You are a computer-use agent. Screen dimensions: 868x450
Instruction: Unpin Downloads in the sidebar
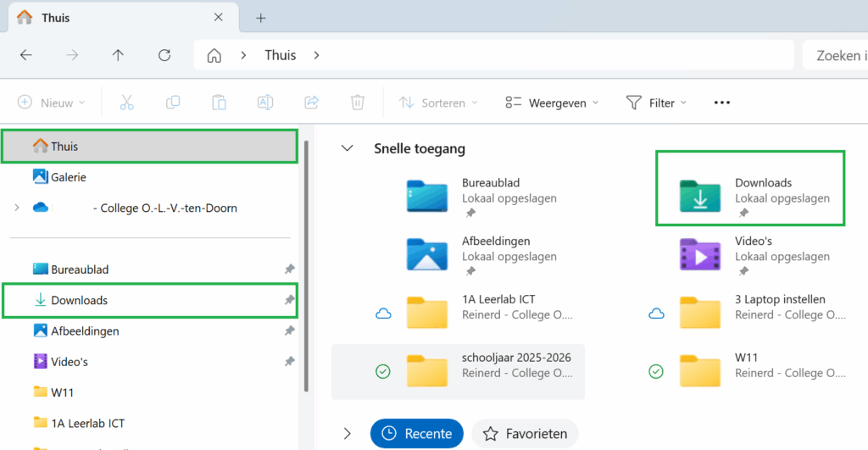coord(289,300)
